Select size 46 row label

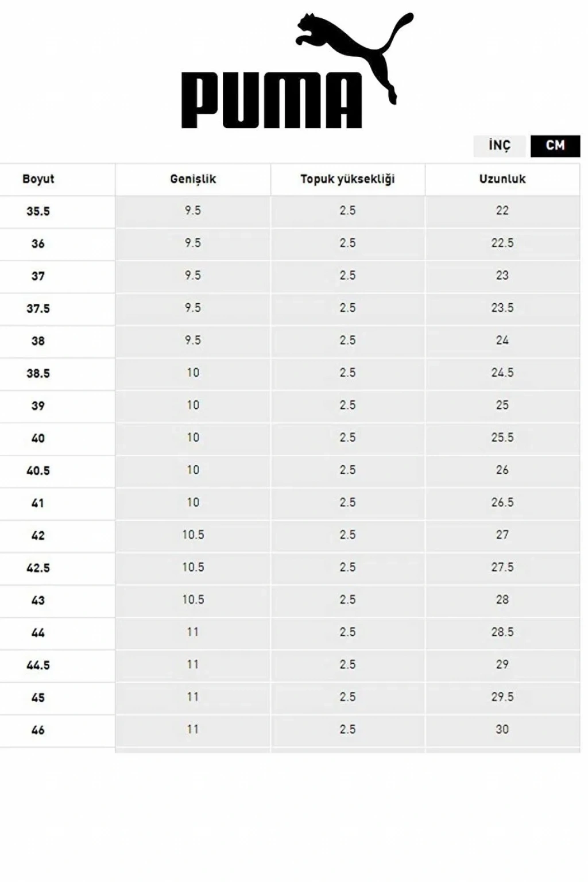(x=38, y=730)
